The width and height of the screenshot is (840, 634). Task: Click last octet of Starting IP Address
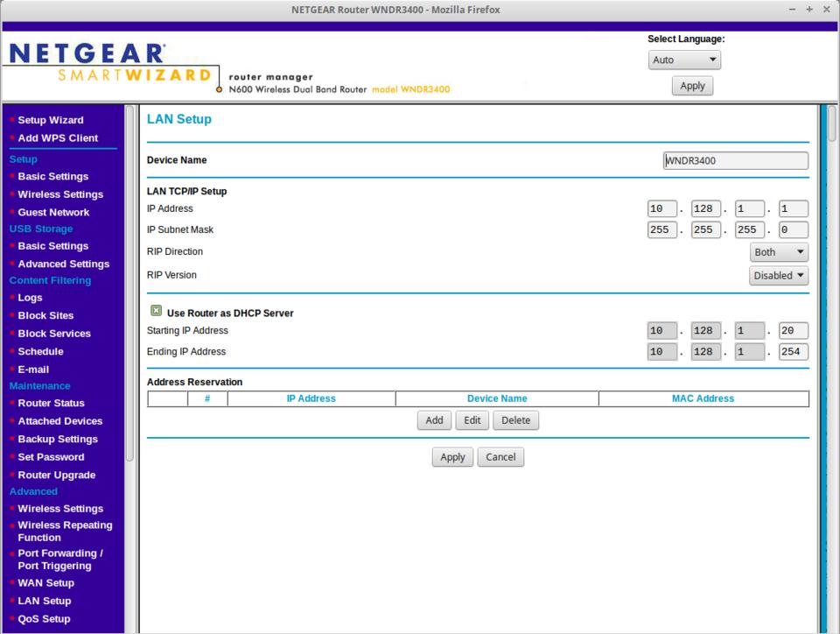793,331
